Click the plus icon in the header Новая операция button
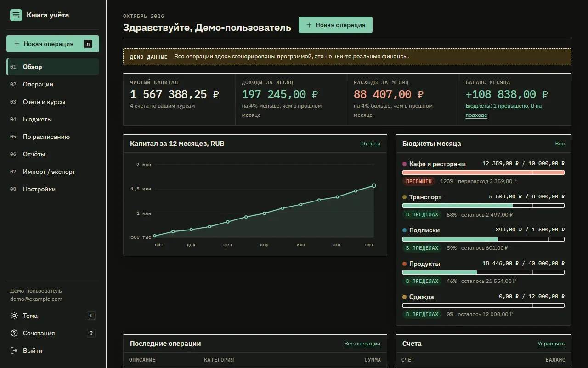The width and height of the screenshot is (588, 368). 309,25
